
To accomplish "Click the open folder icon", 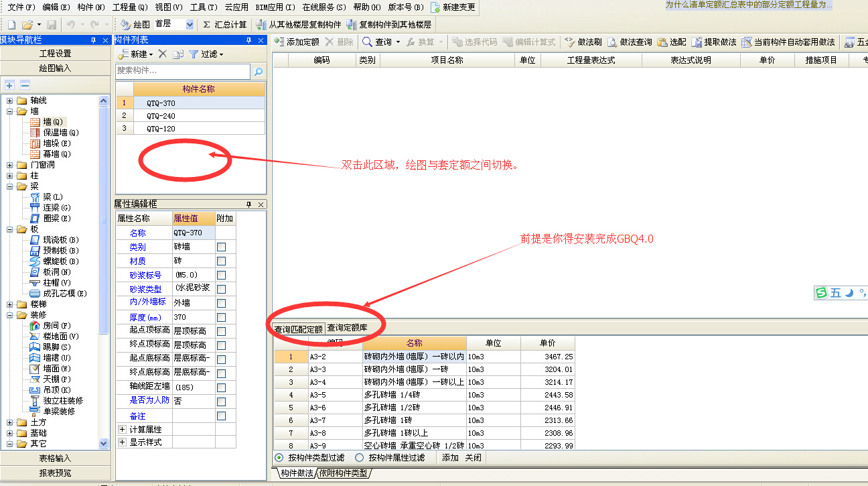I will tap(27, 24).
